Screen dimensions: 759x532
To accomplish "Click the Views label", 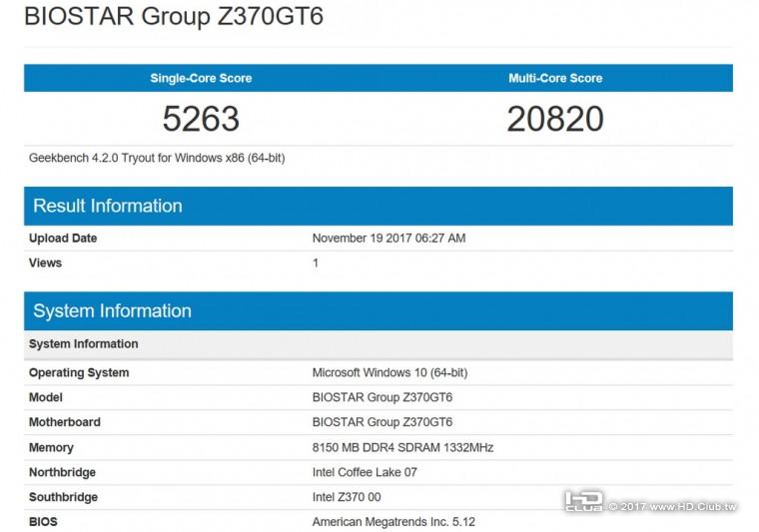I will 46,263.
